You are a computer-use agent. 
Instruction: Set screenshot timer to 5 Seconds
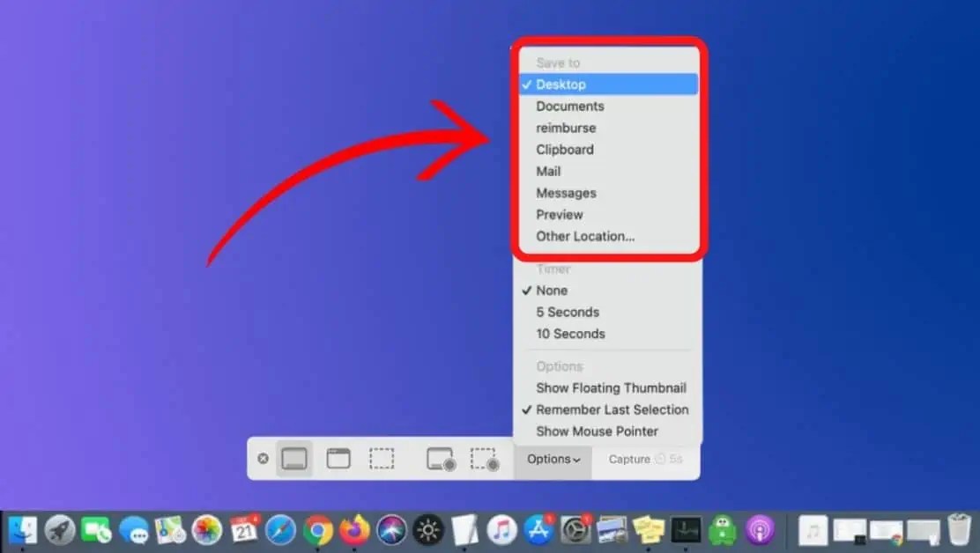pos(567,312)
